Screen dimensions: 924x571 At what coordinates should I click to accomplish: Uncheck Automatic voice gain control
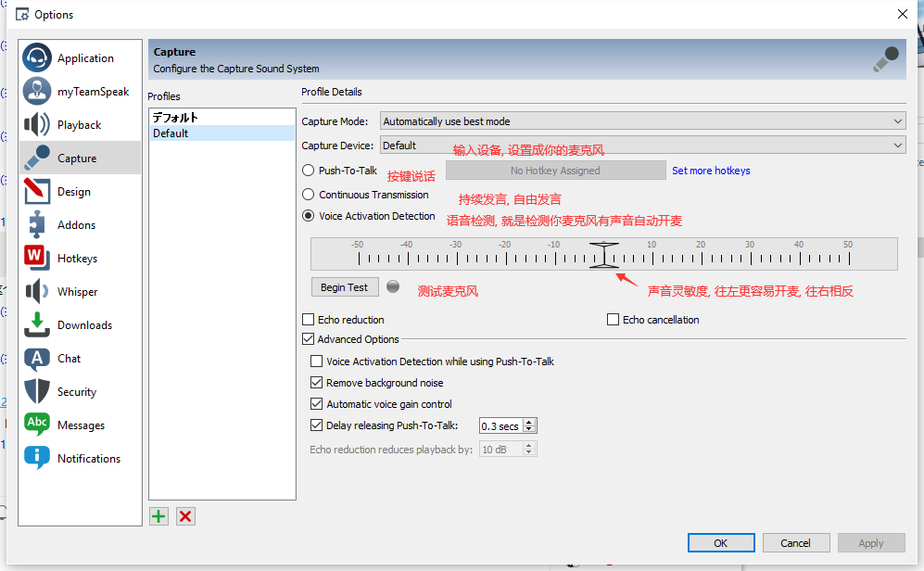point(316,403)
